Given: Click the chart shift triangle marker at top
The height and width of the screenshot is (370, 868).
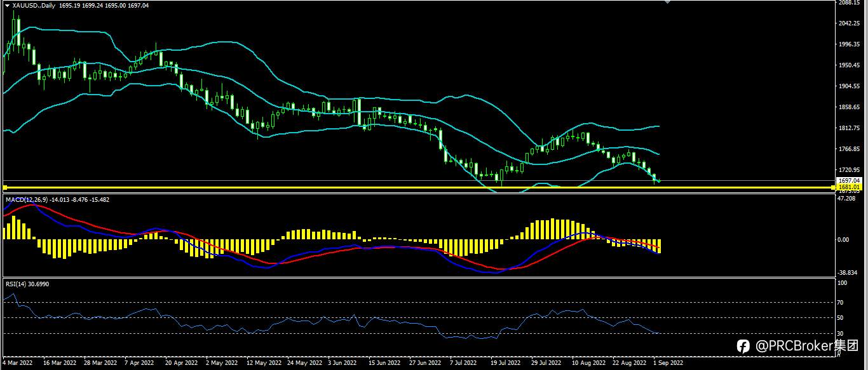Looking at the screenshot, I should tap(667, 3).
